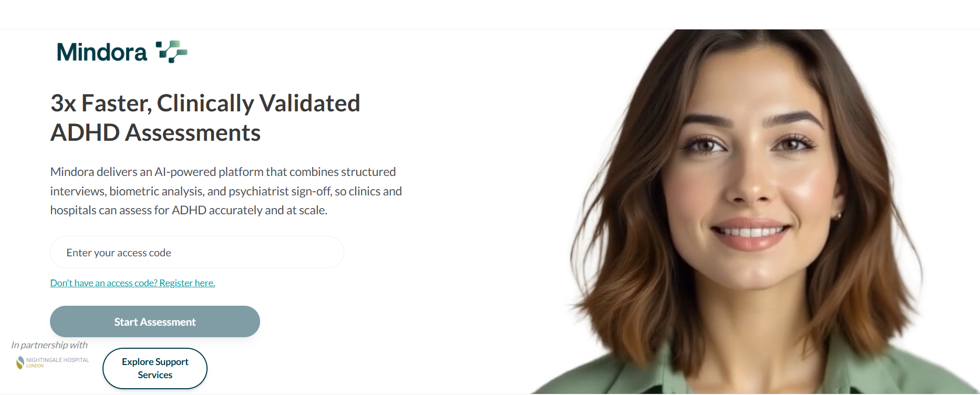Screen dimensions: 980x395
Task: Open Explore Support Services button
Action: click(155, 368)
